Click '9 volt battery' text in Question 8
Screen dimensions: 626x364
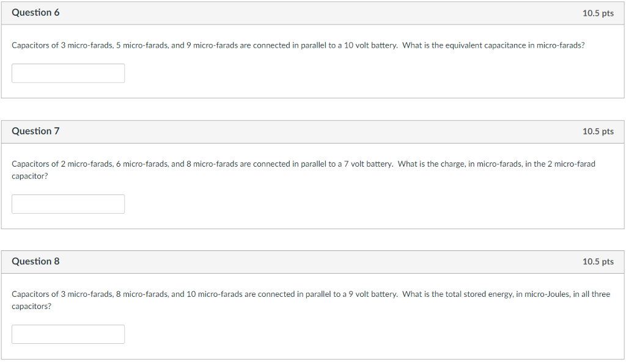pos(373,294)
